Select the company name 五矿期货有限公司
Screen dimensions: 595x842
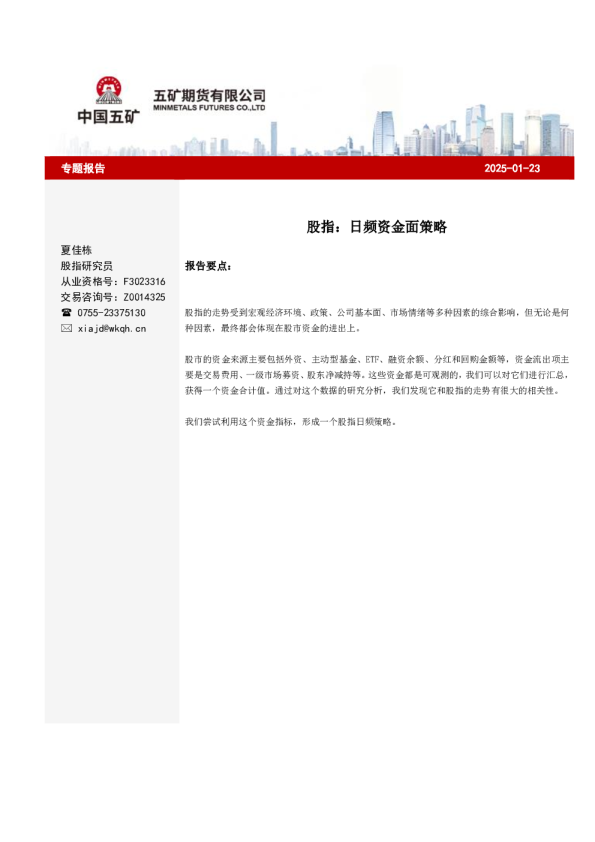point(209,96)
